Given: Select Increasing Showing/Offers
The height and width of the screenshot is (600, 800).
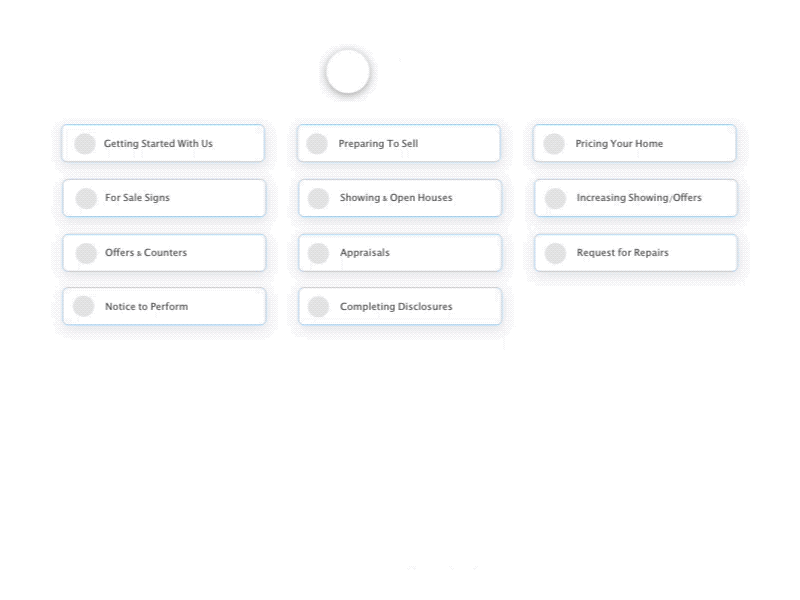Looking at the screenshot, I should pyautogui.click(x=635, y=198).
